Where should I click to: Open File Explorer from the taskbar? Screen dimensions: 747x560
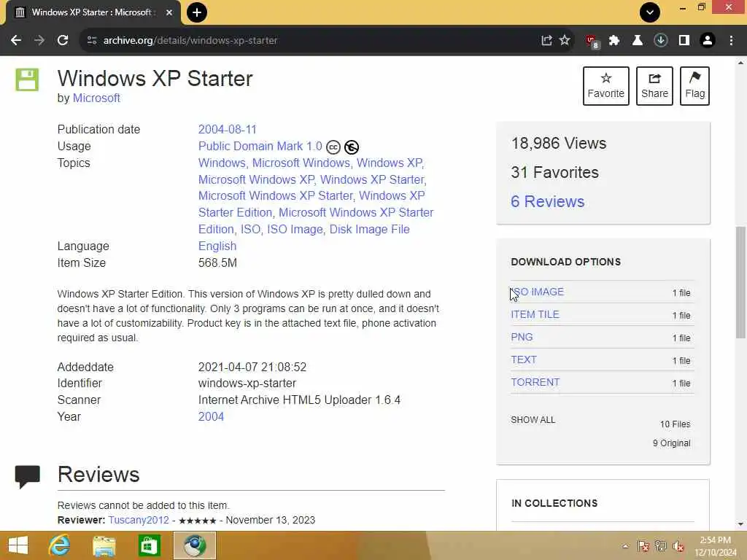tap(104, 546)
